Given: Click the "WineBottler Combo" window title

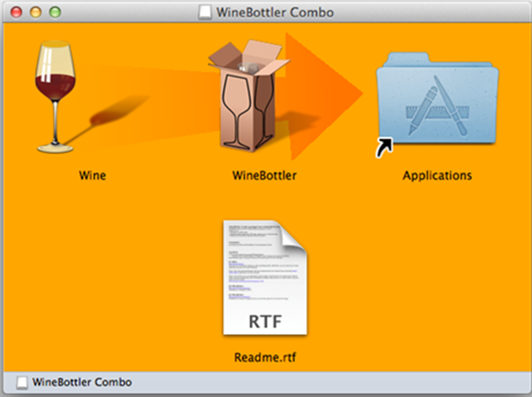Looking at the screenshot, I should click(x=275, y=12).
